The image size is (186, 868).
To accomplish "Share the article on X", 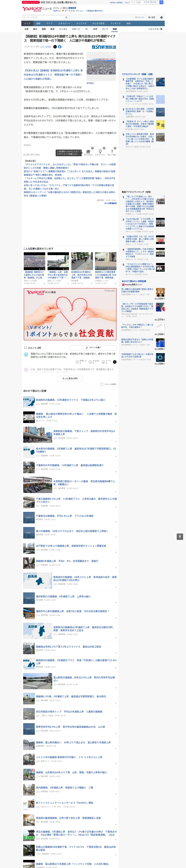I will pyautogui.click(x=55, y=47).
